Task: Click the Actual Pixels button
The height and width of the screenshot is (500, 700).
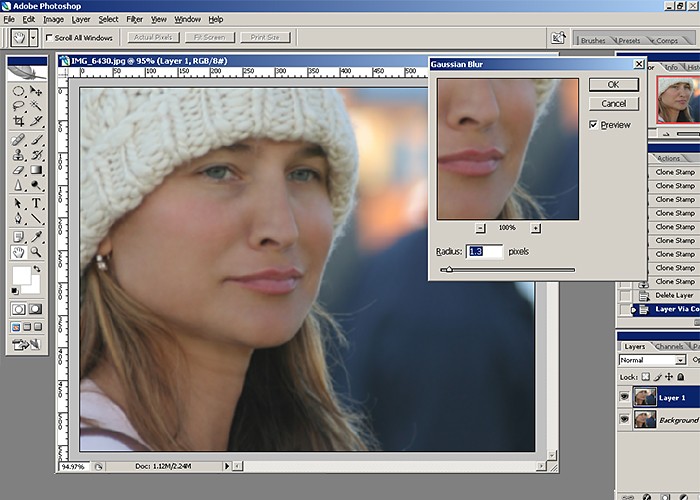Action: click(x=153, y=38)
